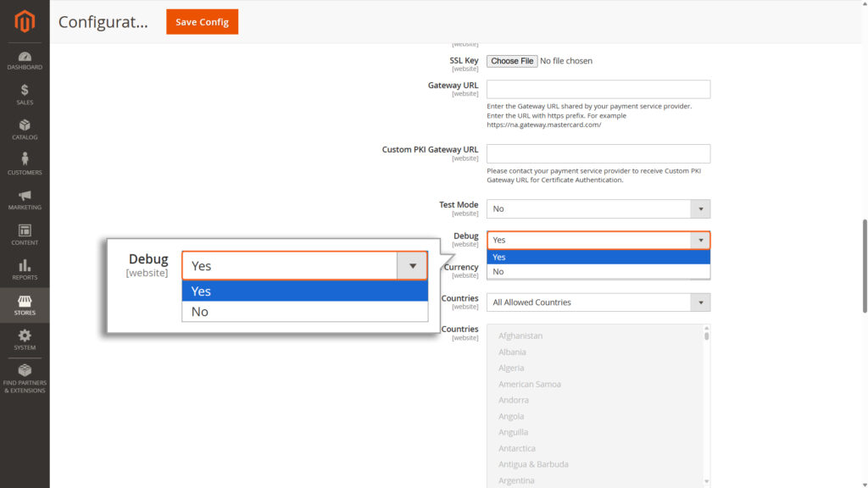
Task: Click Choose File for SSL Key
Action: click(512, 60)
